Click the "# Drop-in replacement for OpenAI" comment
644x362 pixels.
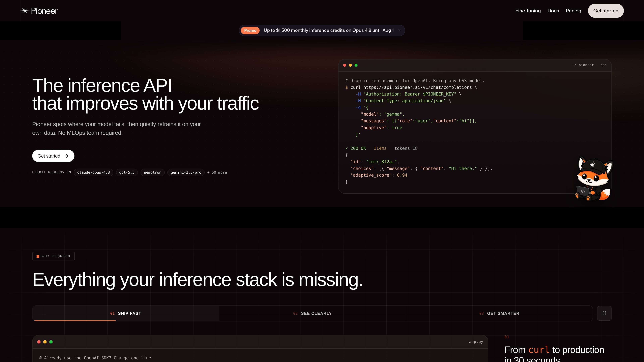(x=415, y=81)
